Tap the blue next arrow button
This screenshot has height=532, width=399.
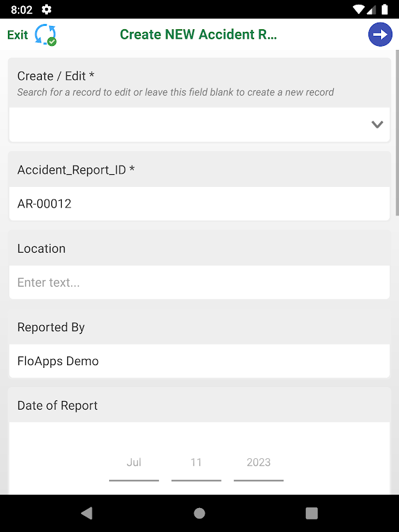380,35
